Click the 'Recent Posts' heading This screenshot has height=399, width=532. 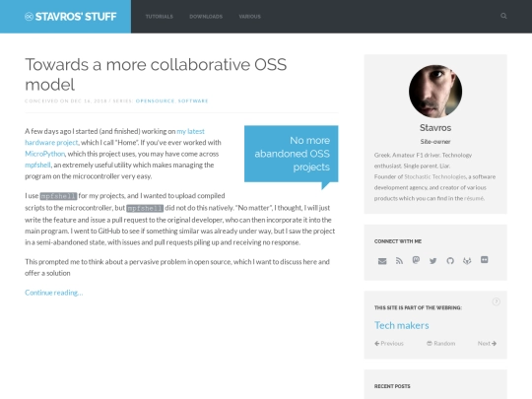click(392, 386)
